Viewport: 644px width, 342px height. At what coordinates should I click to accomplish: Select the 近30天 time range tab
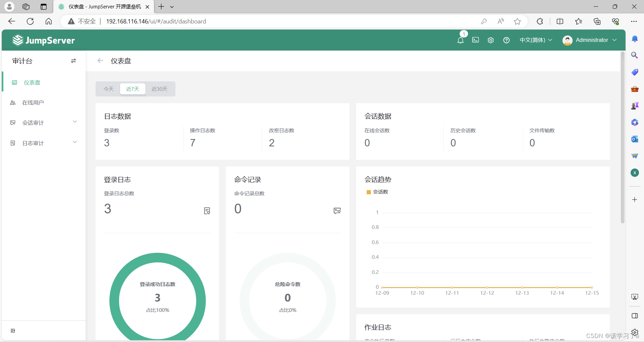(x=159, y=89)
